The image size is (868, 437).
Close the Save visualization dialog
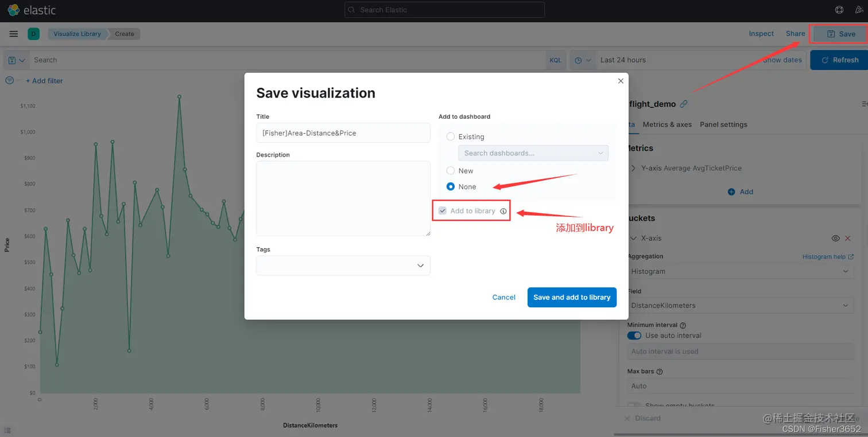(621, 81)
